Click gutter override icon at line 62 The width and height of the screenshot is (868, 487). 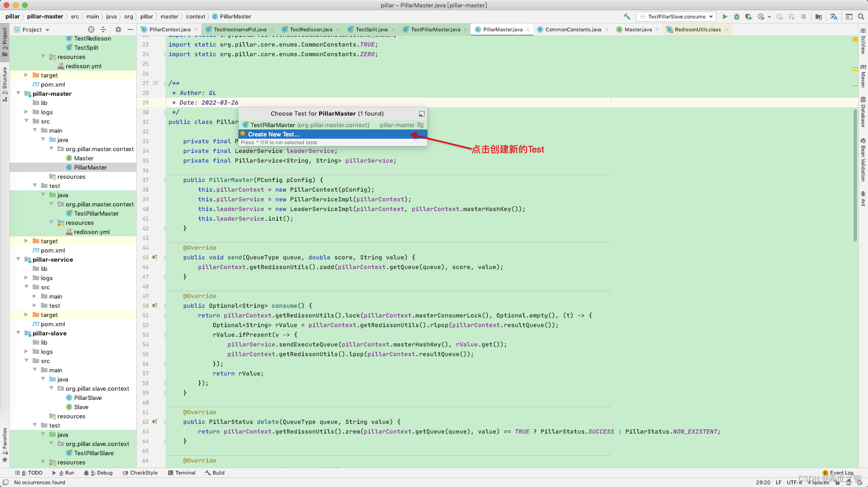pyautogui.click(x=155, y=422)
